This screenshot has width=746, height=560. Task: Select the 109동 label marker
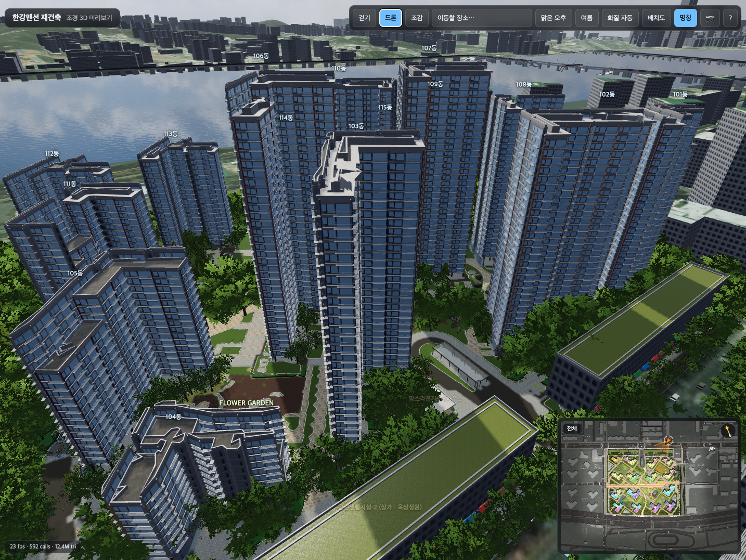pos(435,84)
